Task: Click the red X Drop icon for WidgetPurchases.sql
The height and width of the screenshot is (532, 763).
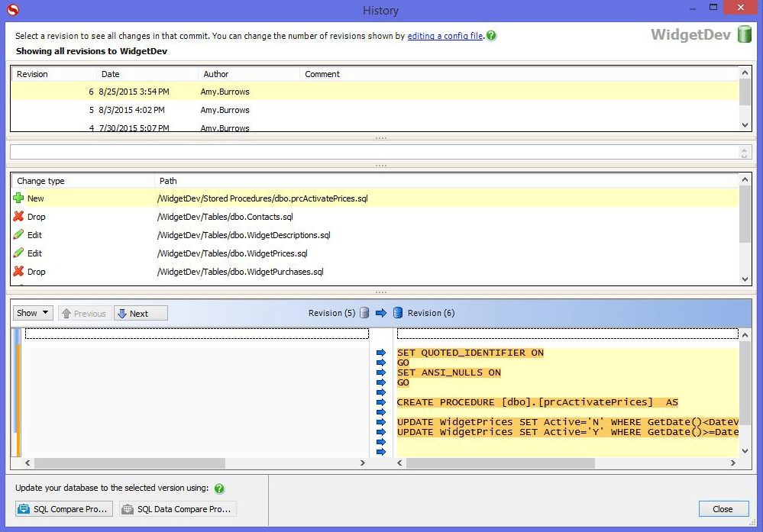Action: (x=18, y=271)
